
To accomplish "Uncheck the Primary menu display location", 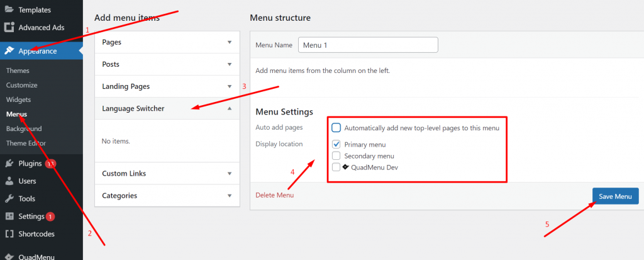I will point(336,144).
